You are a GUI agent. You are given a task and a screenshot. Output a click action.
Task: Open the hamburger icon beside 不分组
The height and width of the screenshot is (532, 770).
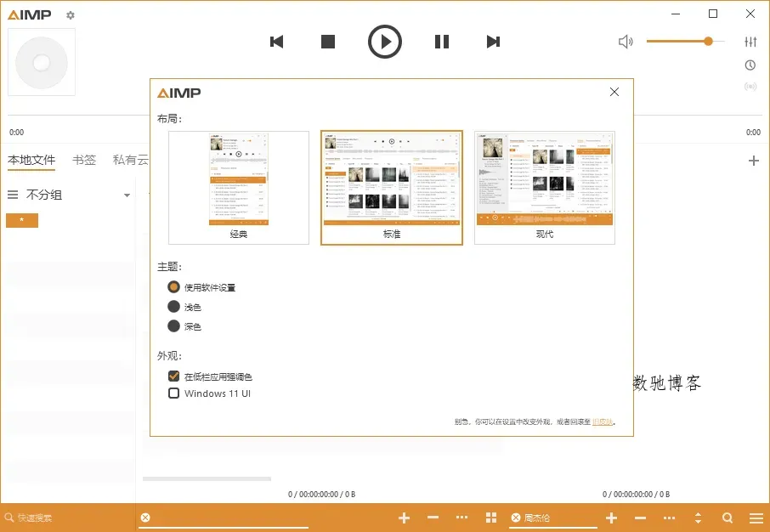pos(13,195)
